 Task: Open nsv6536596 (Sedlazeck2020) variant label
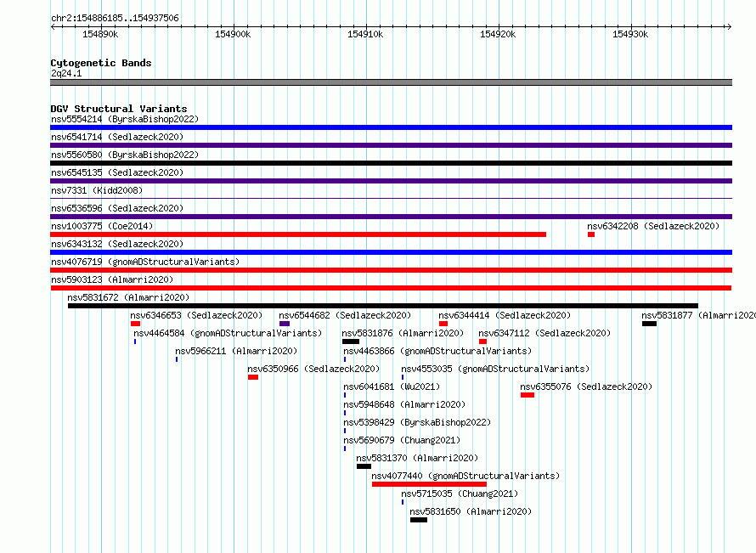[x=117, y=208]
